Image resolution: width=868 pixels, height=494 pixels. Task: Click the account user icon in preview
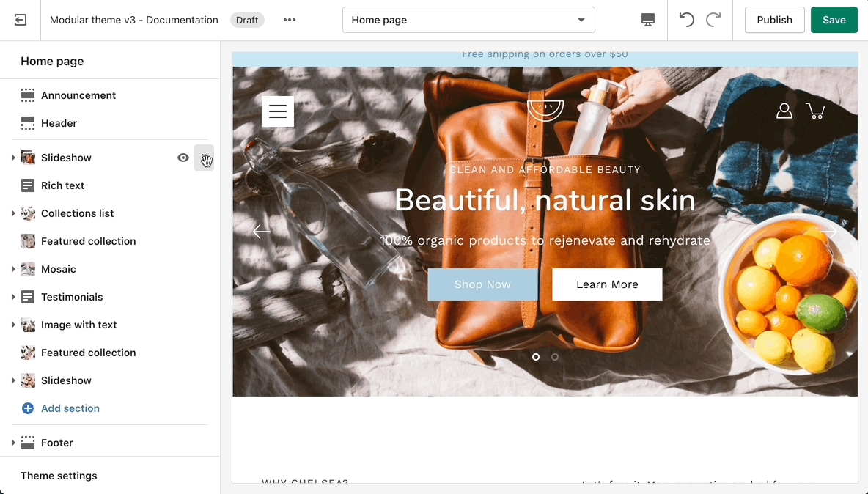pyautogui.click(x=784, y=111)
